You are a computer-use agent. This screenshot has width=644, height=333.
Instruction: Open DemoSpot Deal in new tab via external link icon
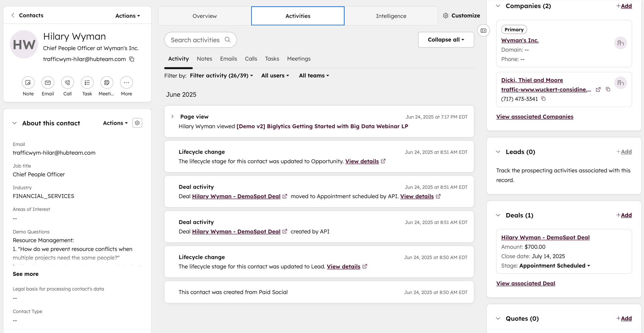(x=285, y=196)
